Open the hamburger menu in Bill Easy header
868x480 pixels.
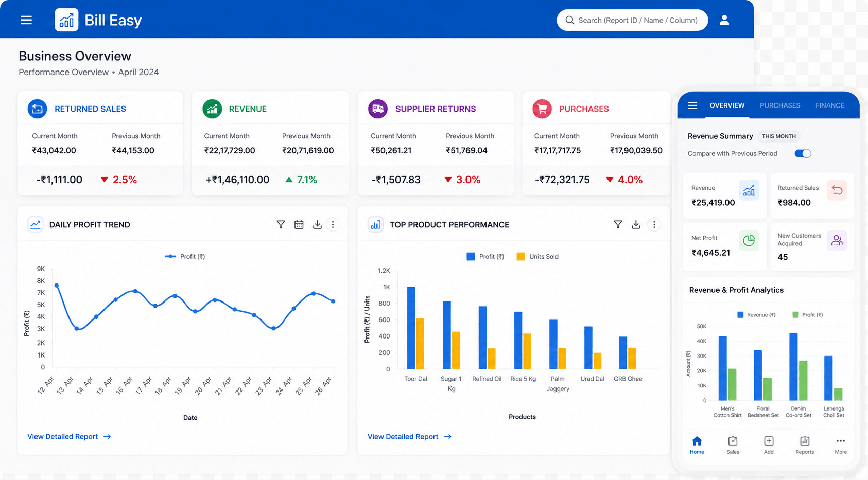click(x=26, y=20)
